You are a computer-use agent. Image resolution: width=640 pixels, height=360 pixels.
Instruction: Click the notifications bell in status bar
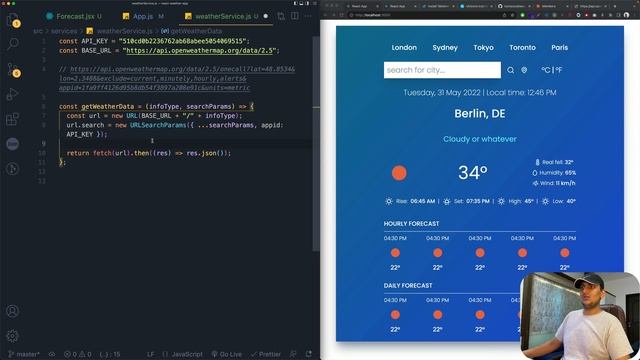[x=309, y=354]
